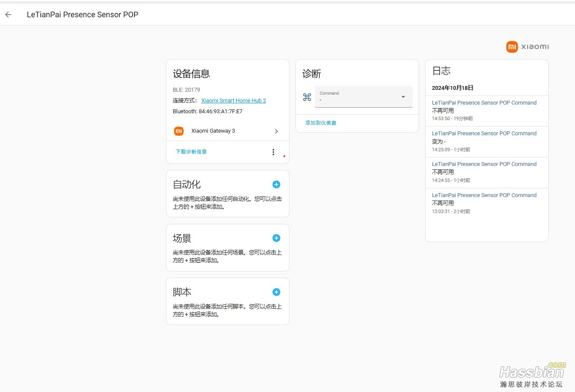Click the 设备信息 heading

[x=191, y=74]
